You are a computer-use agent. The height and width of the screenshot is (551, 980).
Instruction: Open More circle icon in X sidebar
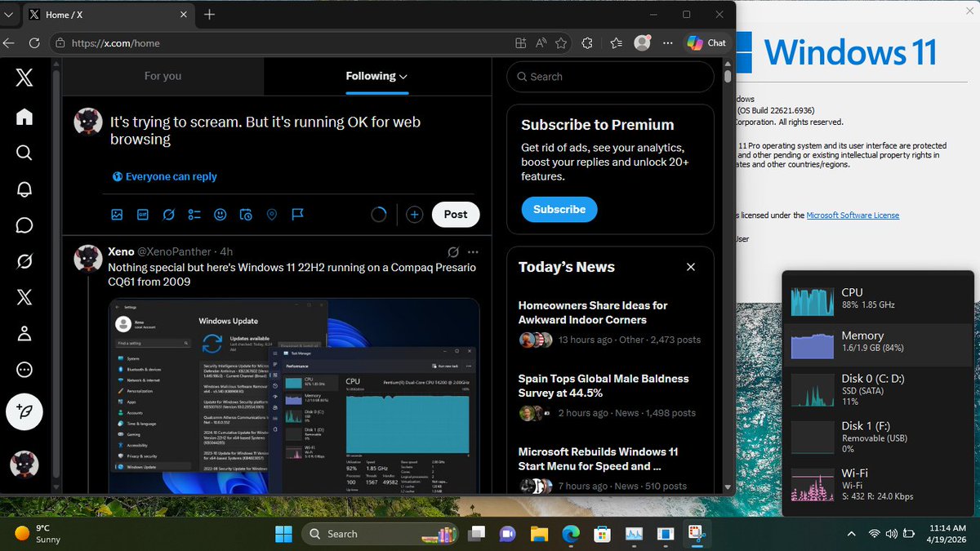[x=24, y=369]
